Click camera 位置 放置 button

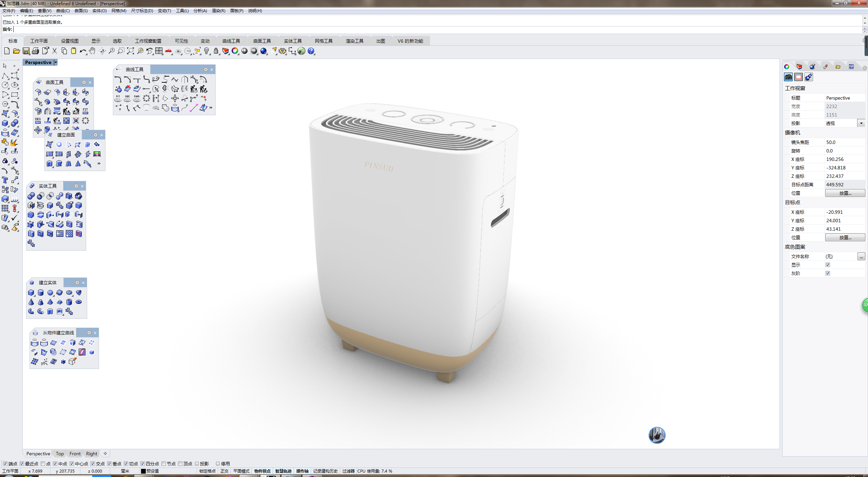point(845,193)
